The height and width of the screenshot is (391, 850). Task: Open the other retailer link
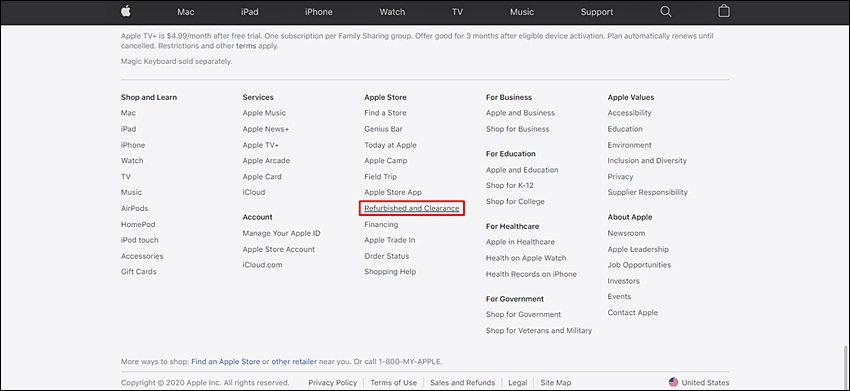293,361
